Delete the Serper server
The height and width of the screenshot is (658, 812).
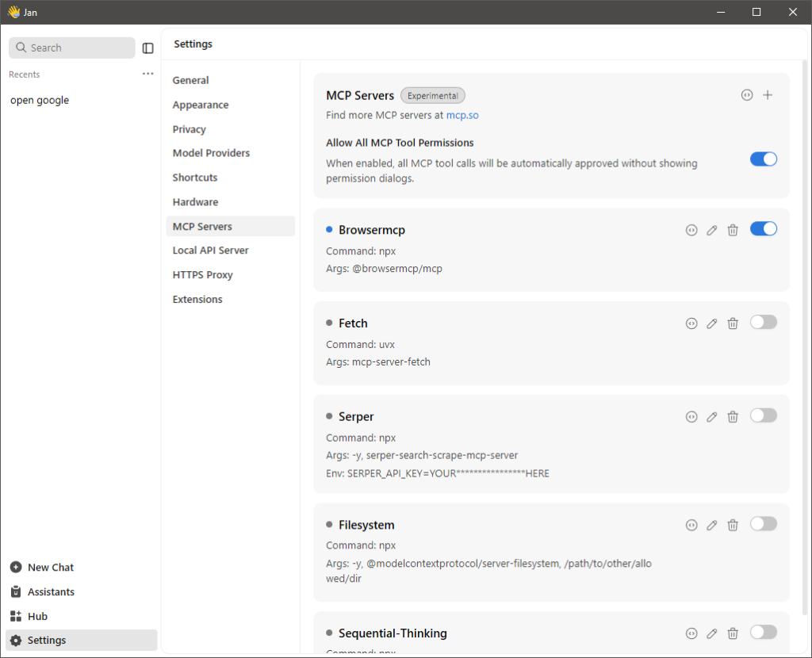point(733,417)
